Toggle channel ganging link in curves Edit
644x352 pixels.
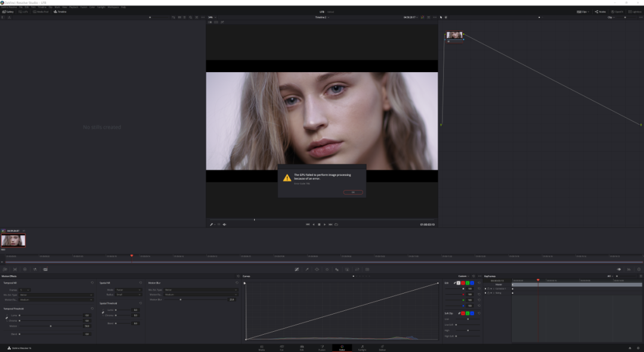tap(454, 283)
